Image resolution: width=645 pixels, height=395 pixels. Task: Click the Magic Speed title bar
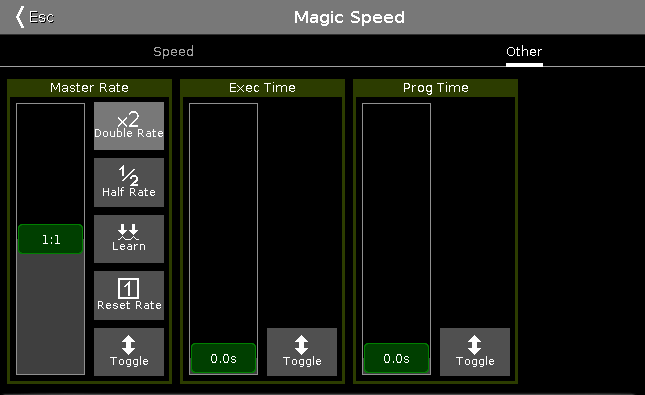[349, 17]
